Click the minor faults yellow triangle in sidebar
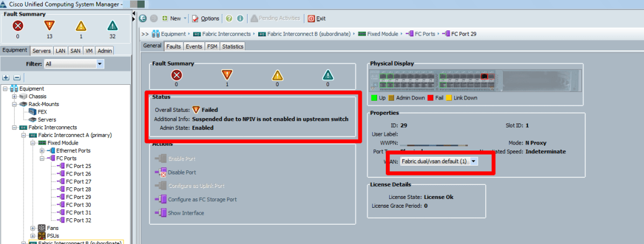 (81, 26)
